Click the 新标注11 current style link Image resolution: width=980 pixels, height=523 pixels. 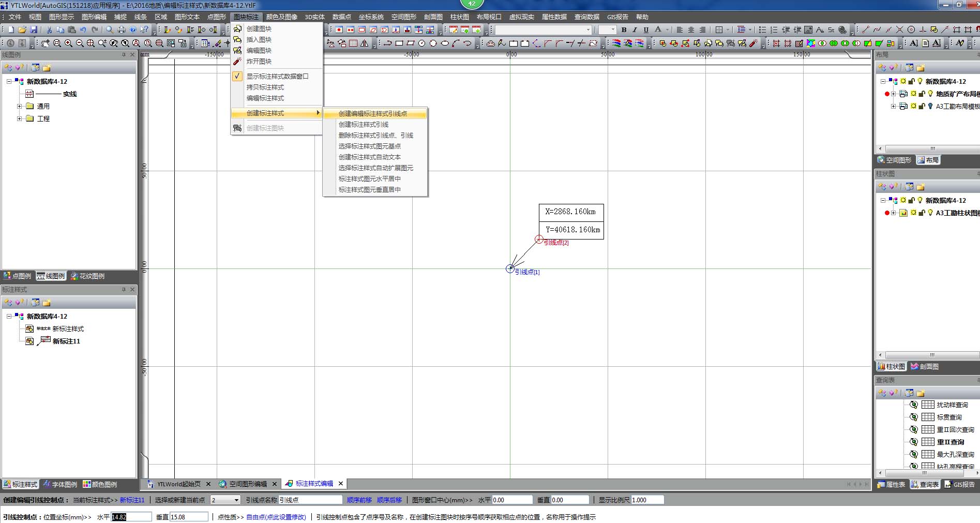[132, 500]
